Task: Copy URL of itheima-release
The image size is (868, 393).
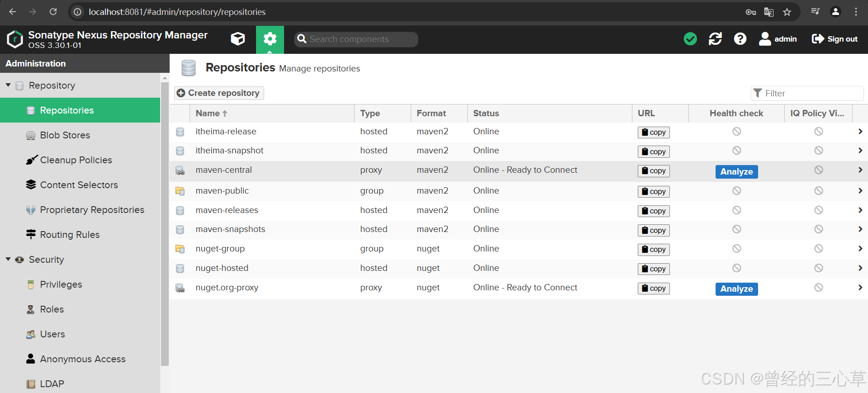Action: (x=654, y=133)
